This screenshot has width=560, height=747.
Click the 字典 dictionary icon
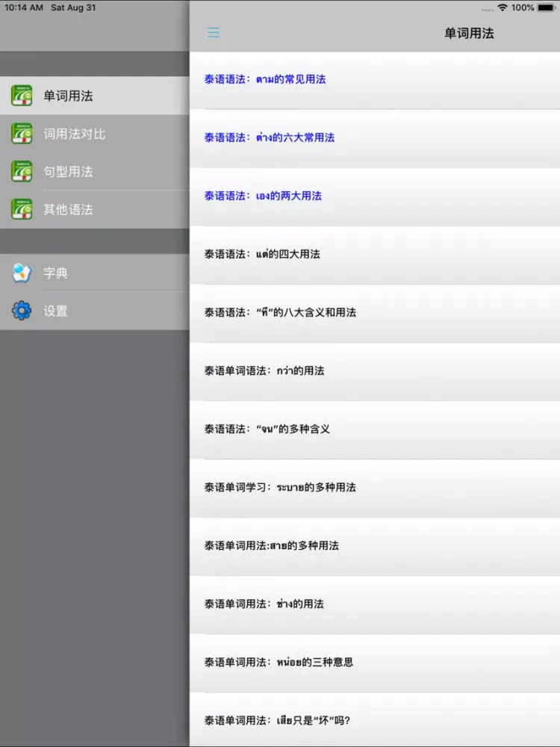point(22,273)
